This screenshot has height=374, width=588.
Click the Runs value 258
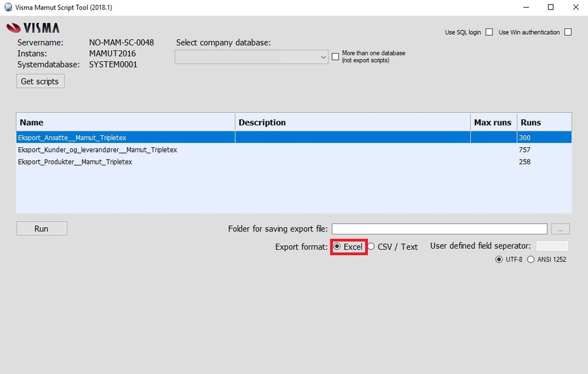pos(524,162)
